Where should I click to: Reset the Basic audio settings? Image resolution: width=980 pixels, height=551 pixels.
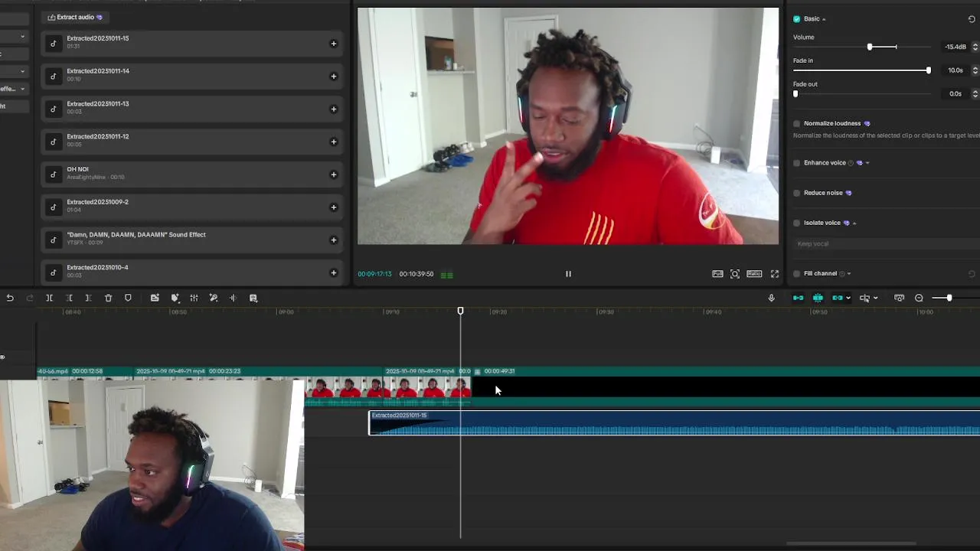click(972, 18)
